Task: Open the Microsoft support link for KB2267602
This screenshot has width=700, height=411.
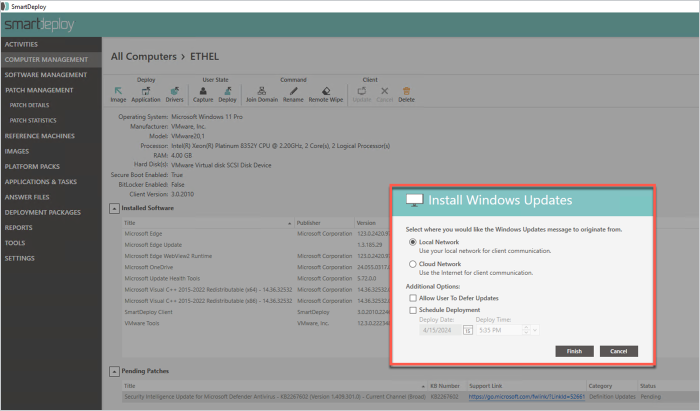Action: click(x=527, y=396)
